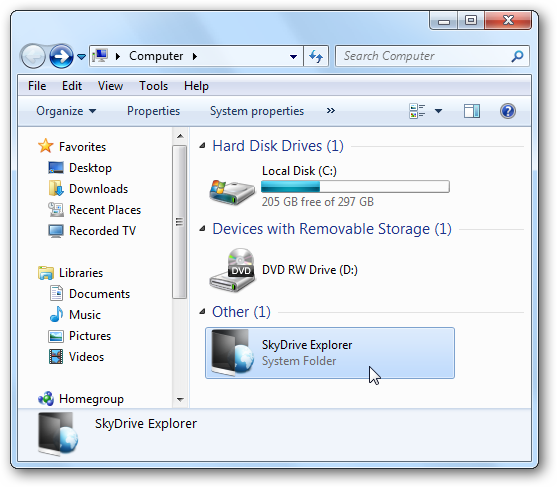Click the Back navigation arrow button
This screenshot has height=487, width=557.
pyautogui.click(x=33, y=56)
